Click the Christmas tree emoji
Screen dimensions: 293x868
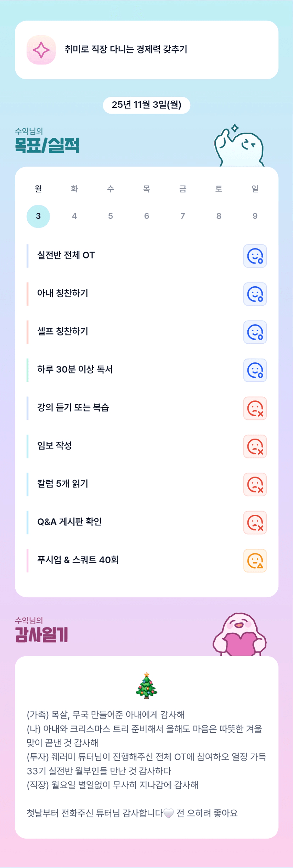(x=146, y=686)
